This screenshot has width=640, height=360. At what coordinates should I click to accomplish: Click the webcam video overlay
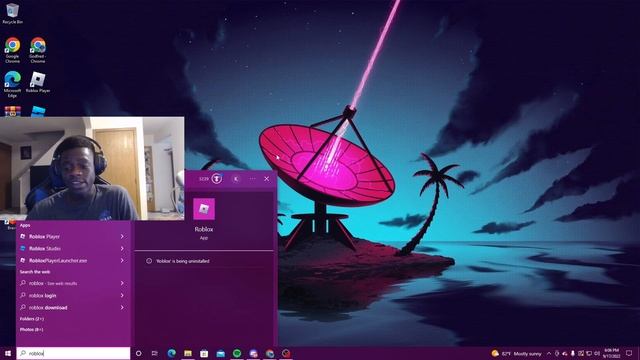pyautogui.click(x=92, y=169)
